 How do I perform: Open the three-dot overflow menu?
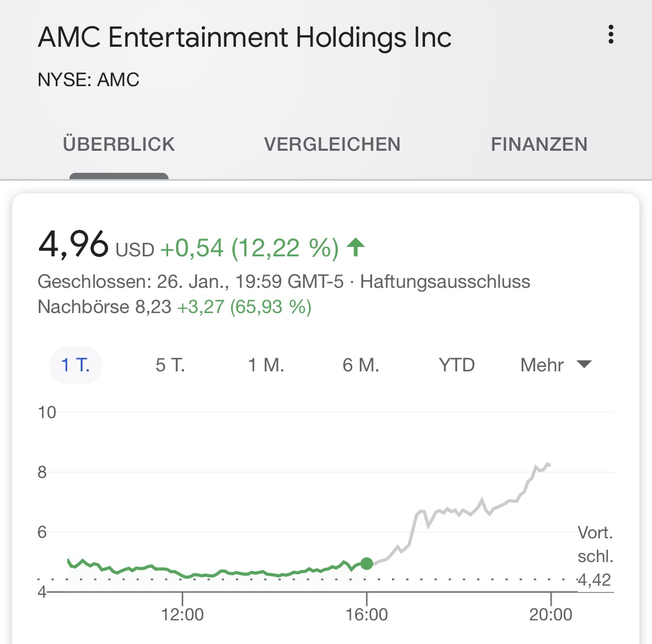click(611, 36)
